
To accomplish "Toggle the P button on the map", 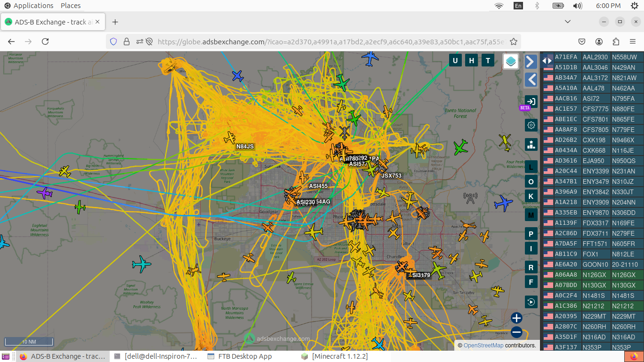I will (531, 234).
